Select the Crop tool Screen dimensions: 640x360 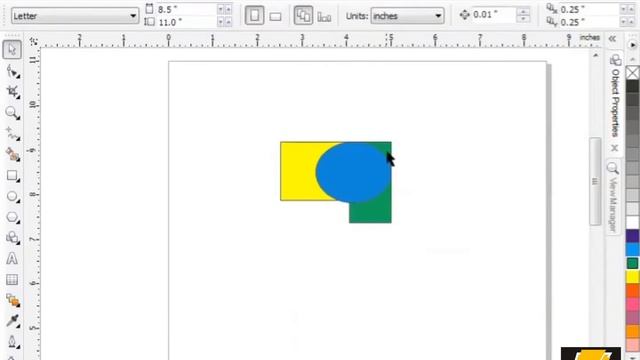(12, 92)
